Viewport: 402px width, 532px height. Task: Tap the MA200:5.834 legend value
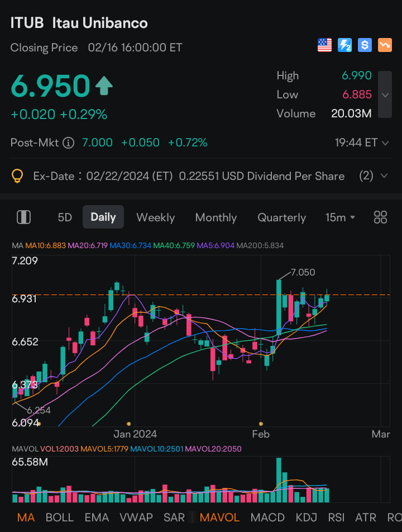pyautogui.click(x=260, y=245)
